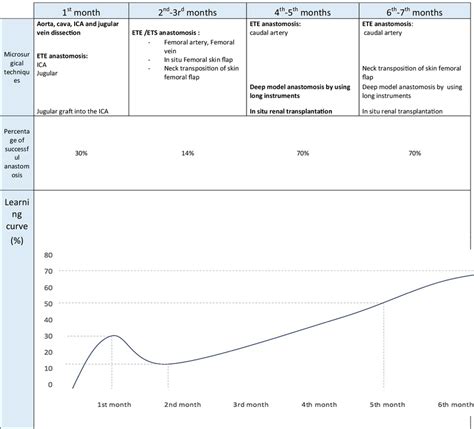474x429 pixels.
Task: Click the curve peak at 30 percent
Action: (x=113, y=335)
